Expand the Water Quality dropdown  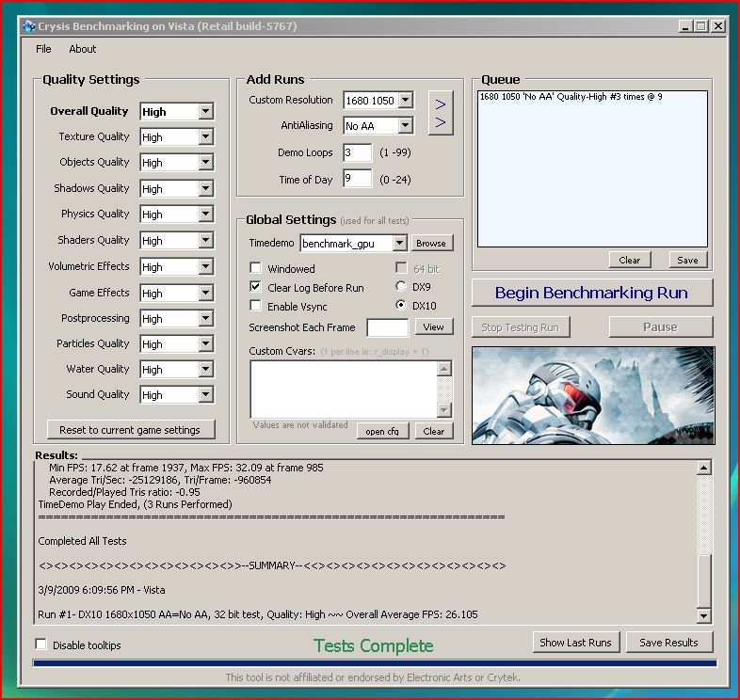pos(205,370)
